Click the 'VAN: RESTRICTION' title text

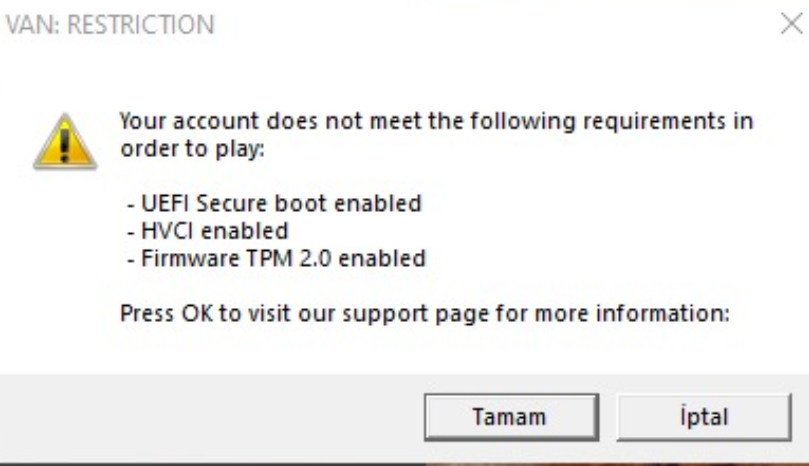click(110, 25)
